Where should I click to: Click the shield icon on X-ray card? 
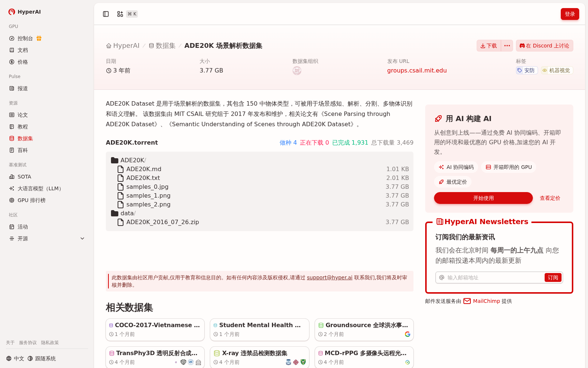[x=303, y=362]
